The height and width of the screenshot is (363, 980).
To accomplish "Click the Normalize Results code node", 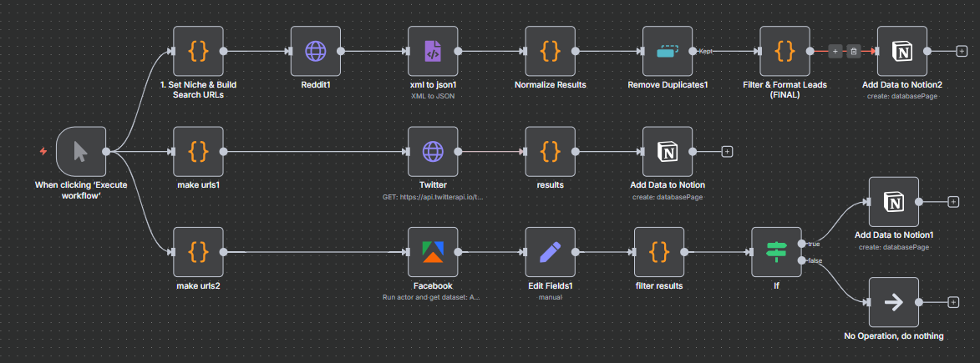I will (x=550, y=51).
